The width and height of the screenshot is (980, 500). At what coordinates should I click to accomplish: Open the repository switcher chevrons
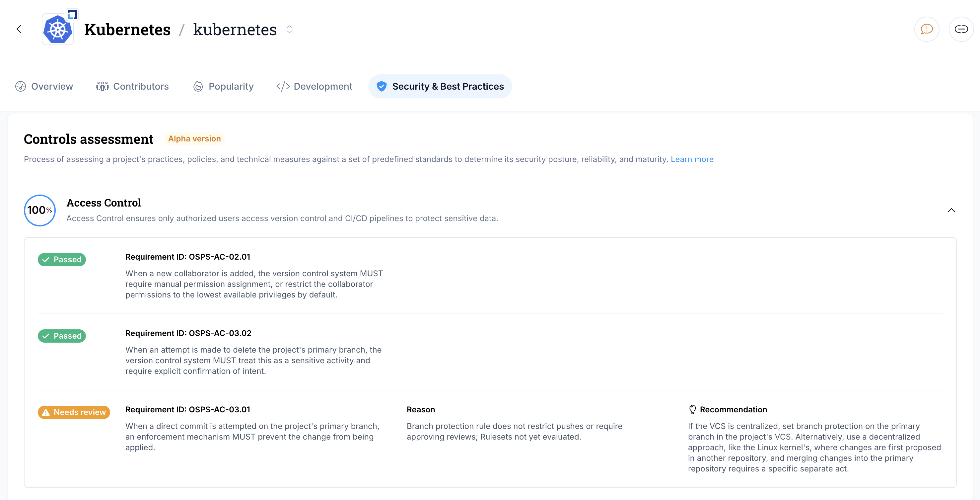290,29
